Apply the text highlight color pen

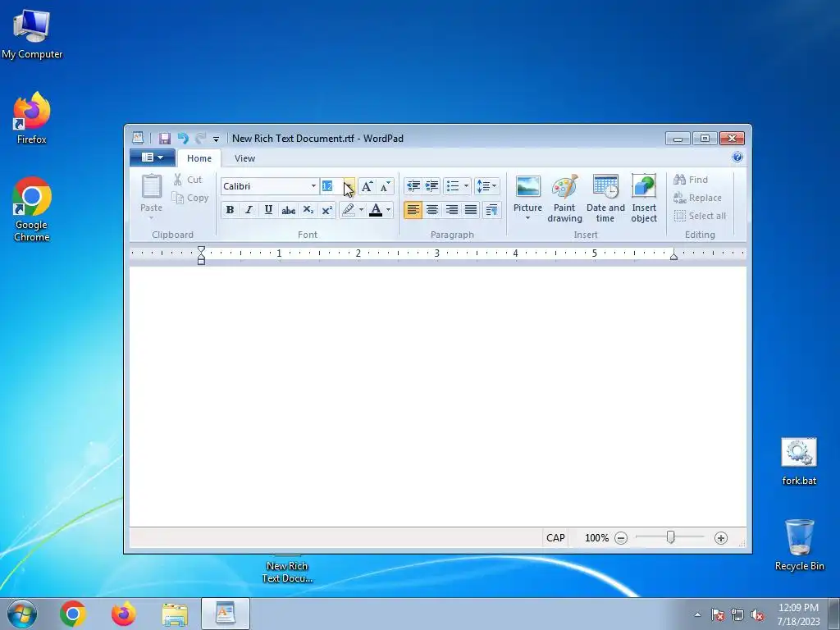coord(348,210)
